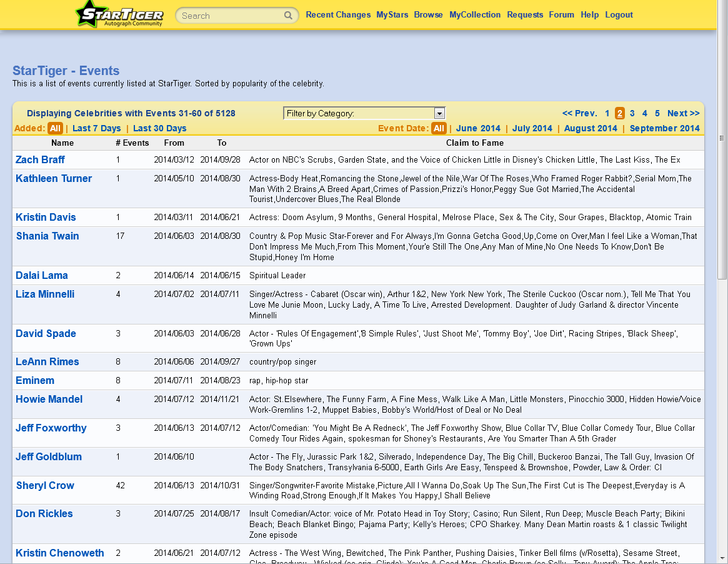Filter events by August 2014
Viewport: 728px width, 564px height.
[591, 128]
